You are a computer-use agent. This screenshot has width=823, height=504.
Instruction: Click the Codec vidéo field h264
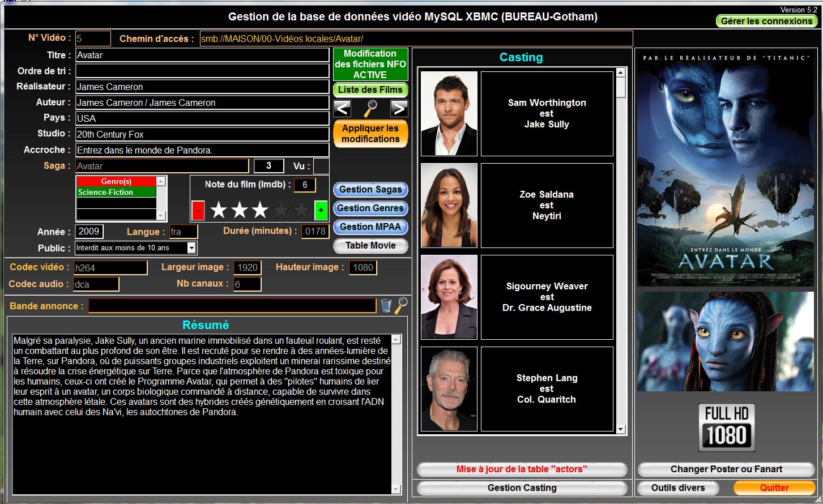(x=110, y=268)
